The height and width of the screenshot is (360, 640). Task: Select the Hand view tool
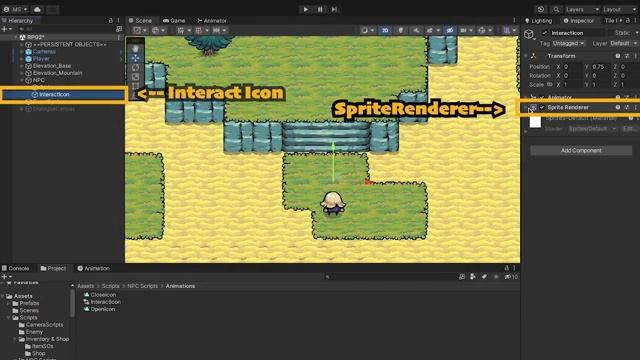136,48
